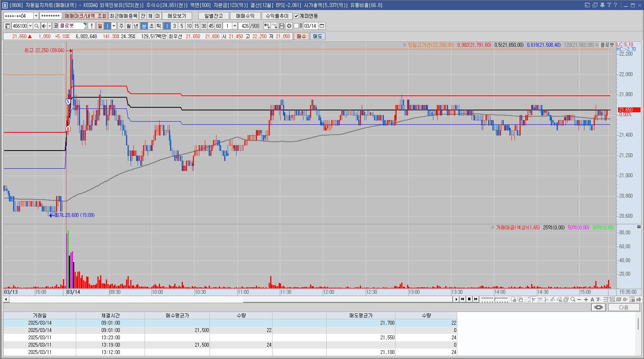The image size is (644, 359).
Task: Open the calendar date picker icon
Action: pyautogui.click(x=322, y=26)
